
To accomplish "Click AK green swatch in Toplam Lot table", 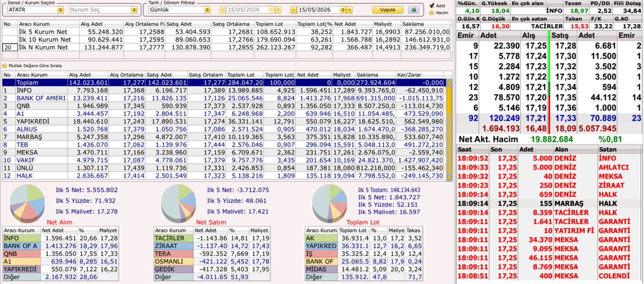I will 321,237.
